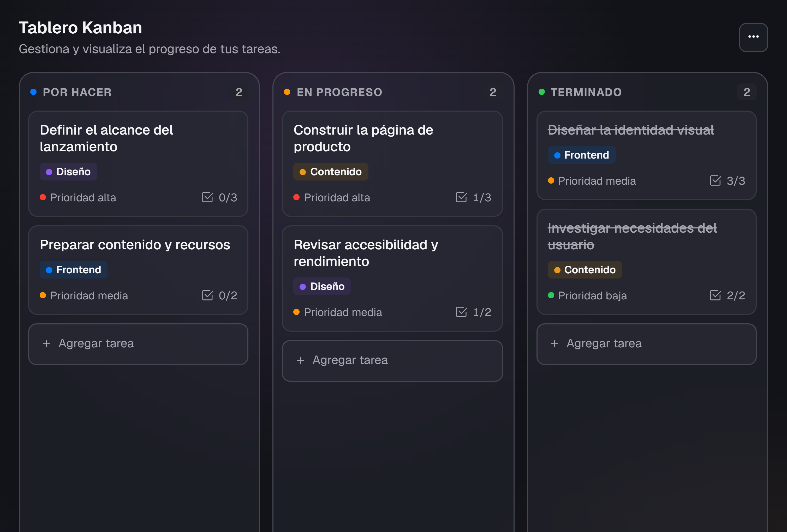Click Por Hacer task count badge
This screenshot has height=532, width=787.
239,92
